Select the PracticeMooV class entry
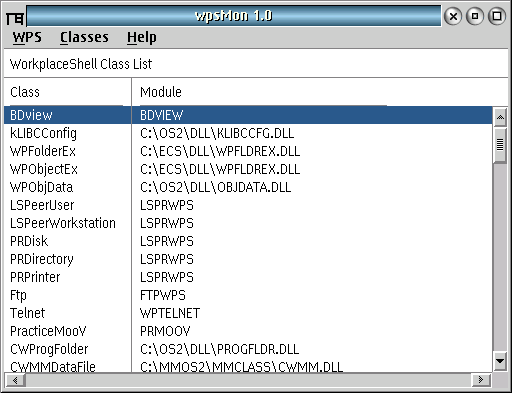The image size is (512, 393). coord(48,331)
